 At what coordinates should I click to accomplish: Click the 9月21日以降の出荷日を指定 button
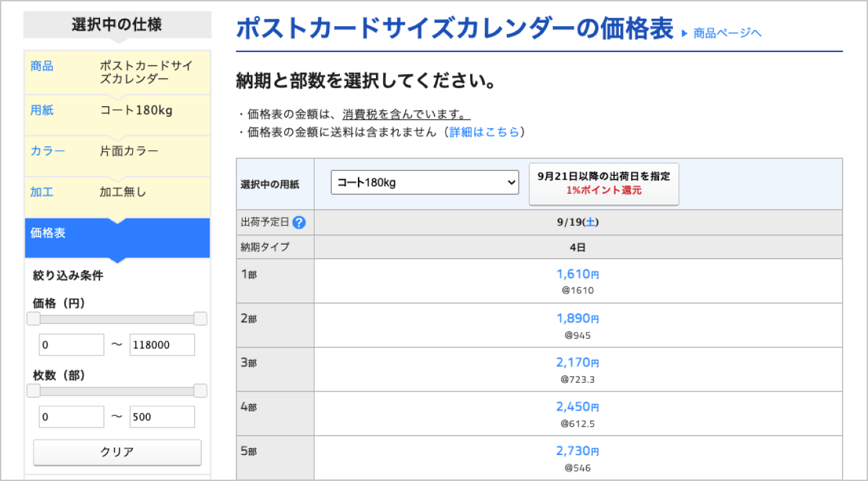tap(604, 184)
